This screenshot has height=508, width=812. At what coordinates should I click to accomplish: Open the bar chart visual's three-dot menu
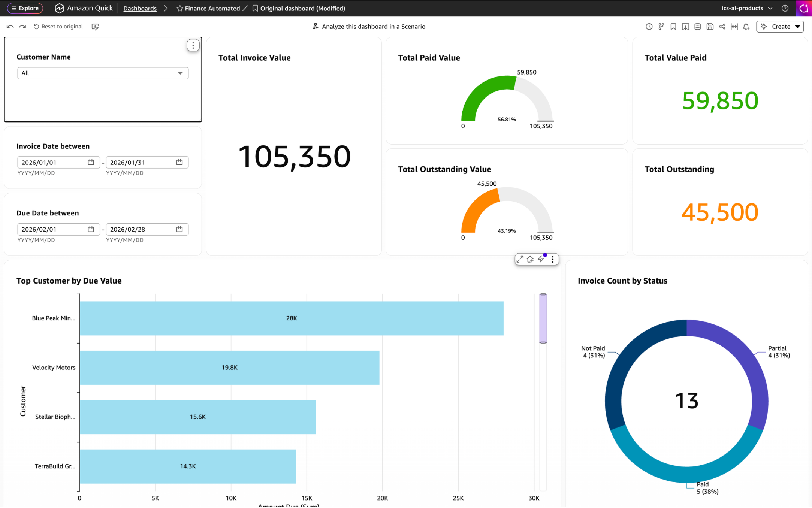point(553,259)
